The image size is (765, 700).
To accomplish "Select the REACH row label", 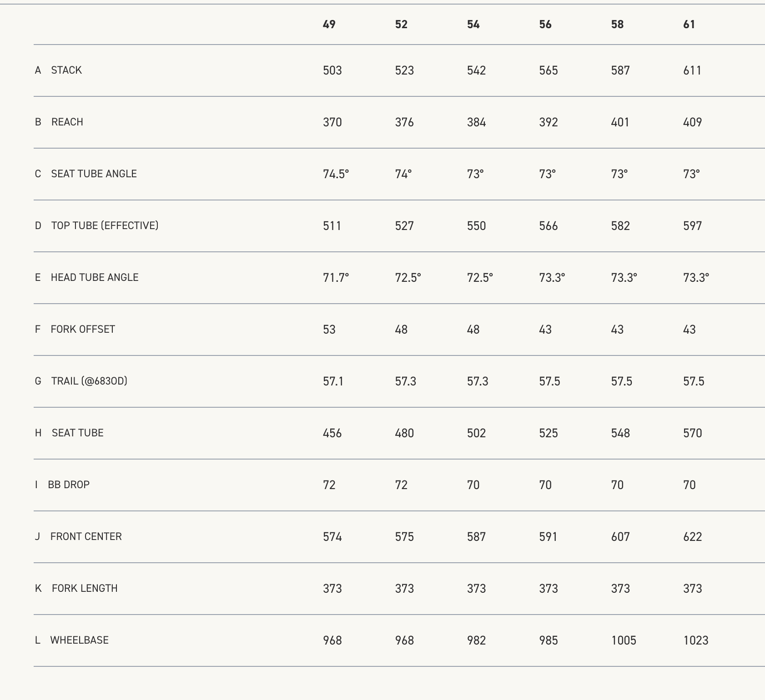I will (x=67, y=122).
